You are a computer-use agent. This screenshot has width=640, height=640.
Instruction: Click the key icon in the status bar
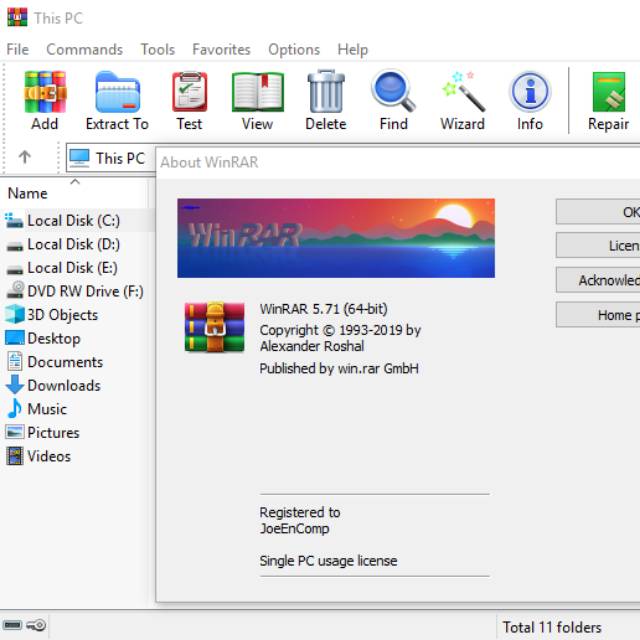coord(36,625)
